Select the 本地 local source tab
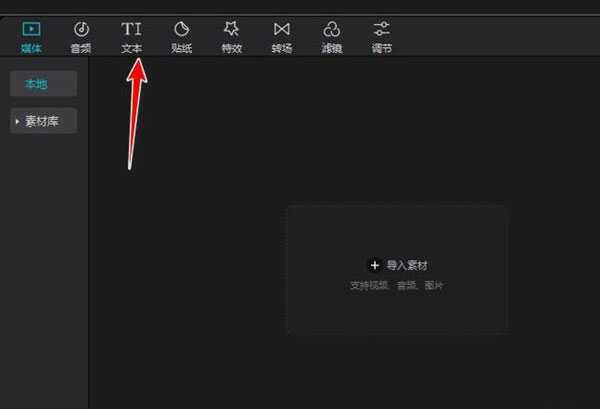Viewport: 600px width, 409px height. pyautogui.click(x=43, y=84)
